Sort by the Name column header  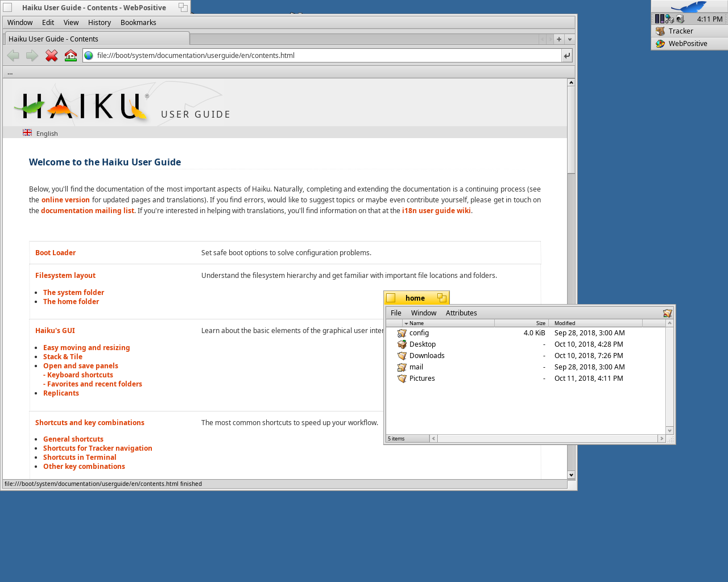pos(449,323)
